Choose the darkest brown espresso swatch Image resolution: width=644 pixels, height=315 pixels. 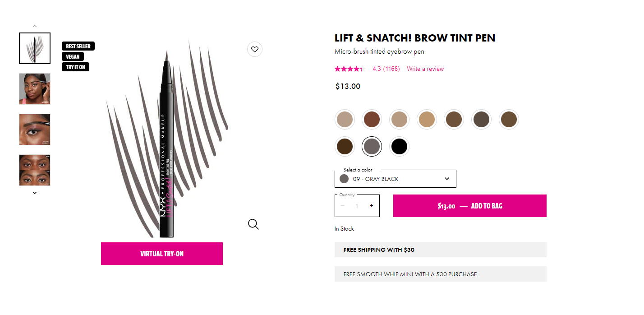pyautogui.click(x=345, y=146)
